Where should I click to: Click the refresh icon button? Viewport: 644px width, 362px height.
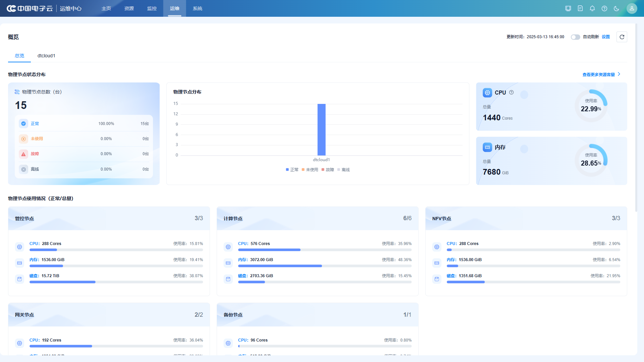pos(622,37)
